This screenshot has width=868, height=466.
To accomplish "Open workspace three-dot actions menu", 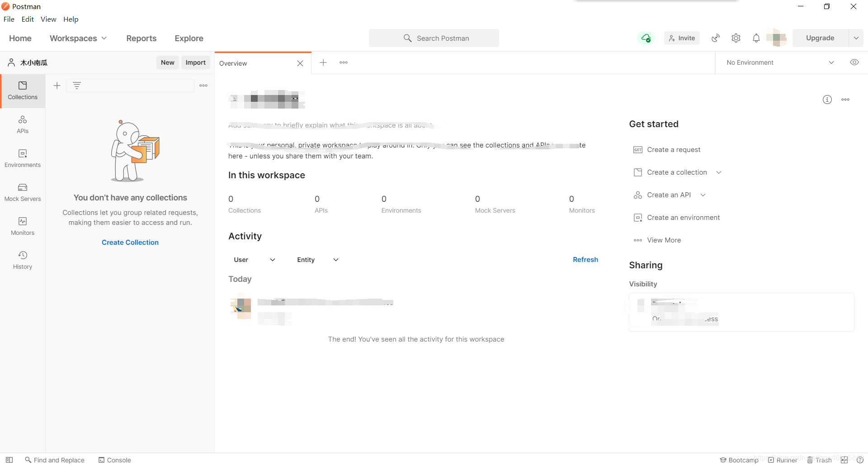I will (x=845, y=100).
